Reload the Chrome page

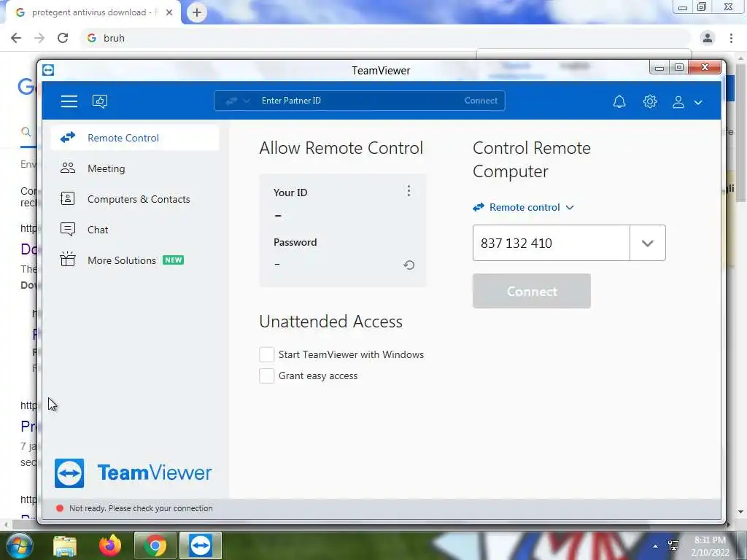point(63,38)
